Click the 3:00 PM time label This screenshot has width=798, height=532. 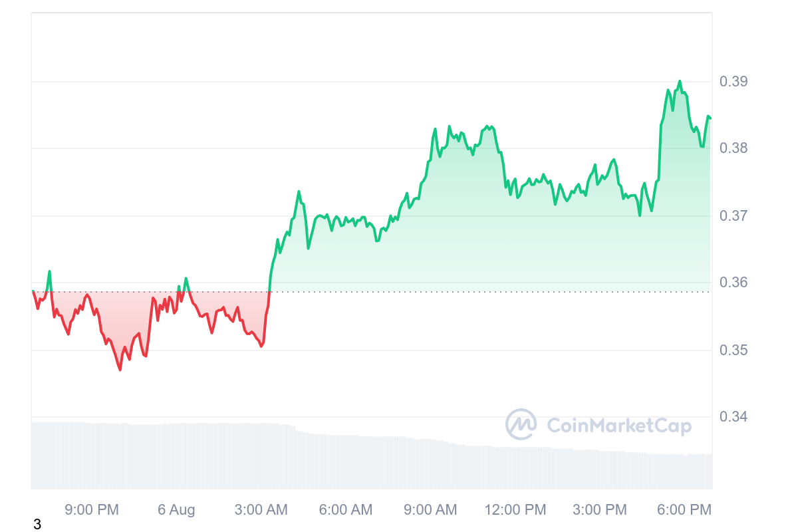600,510
